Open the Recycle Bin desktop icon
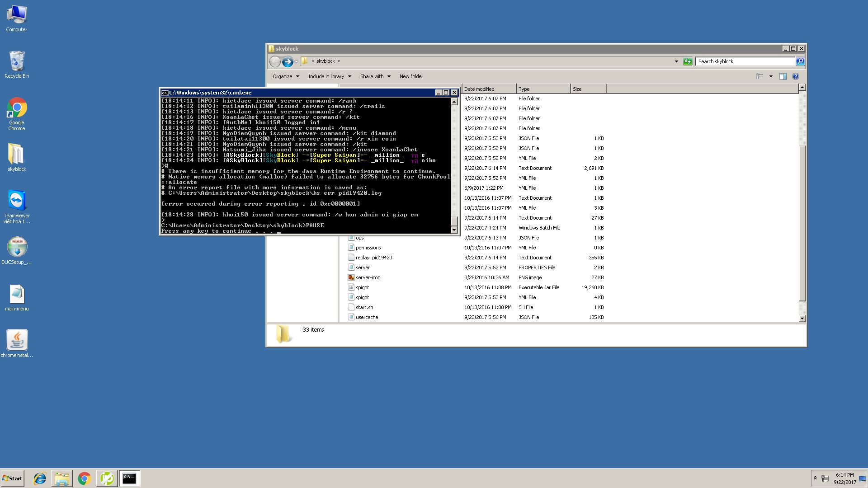The image size is (868, 488). click(x=17, y=61)
